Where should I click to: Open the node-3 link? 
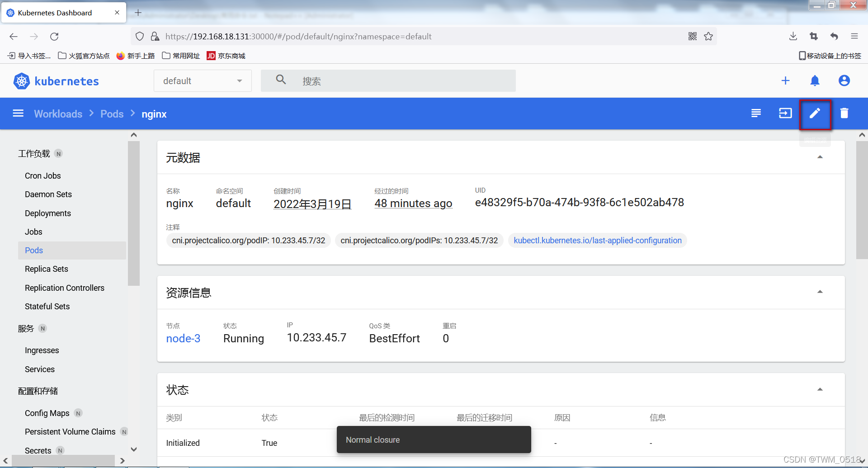click(x=183, y=339)
